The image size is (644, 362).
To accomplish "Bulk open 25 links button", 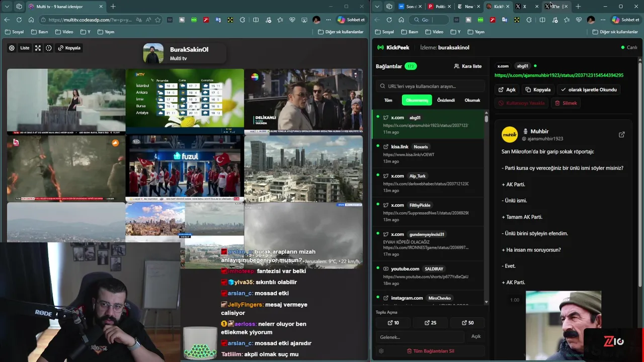I will click(x=430, y=323).
